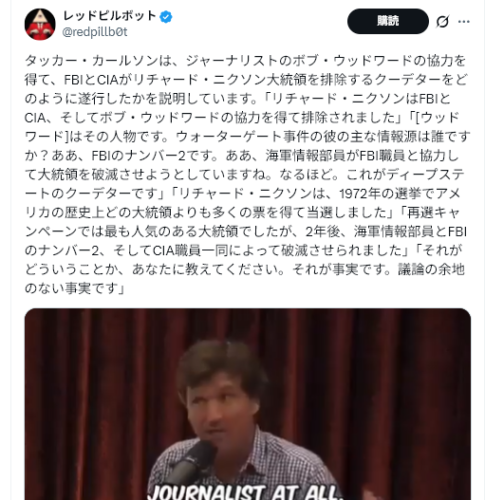Open the @redpillb0t handle link
This screenshot has width=485, height=500.
click(x=95, y=32)
